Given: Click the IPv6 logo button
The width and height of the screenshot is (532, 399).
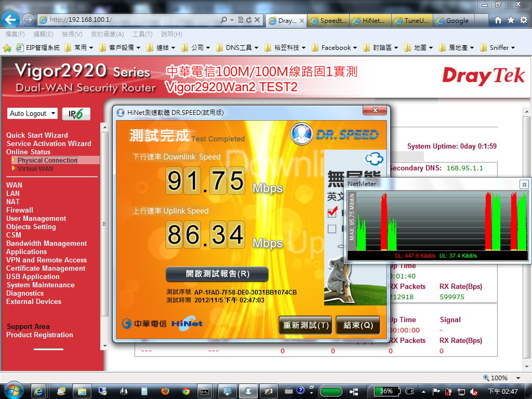Looking at the screenshot, I should click(76, 114).
